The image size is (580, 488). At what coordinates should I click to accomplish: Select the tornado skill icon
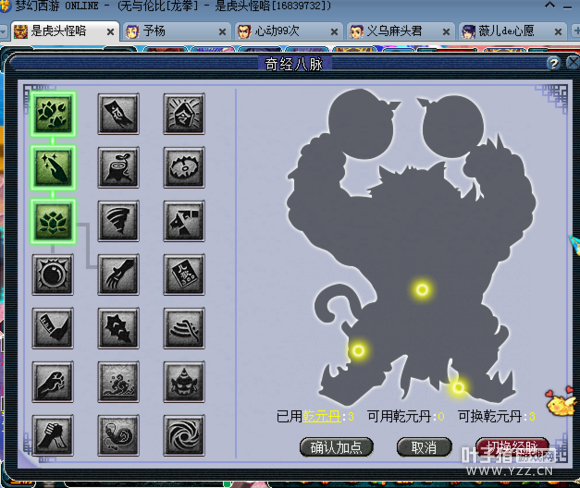(118, 221)
